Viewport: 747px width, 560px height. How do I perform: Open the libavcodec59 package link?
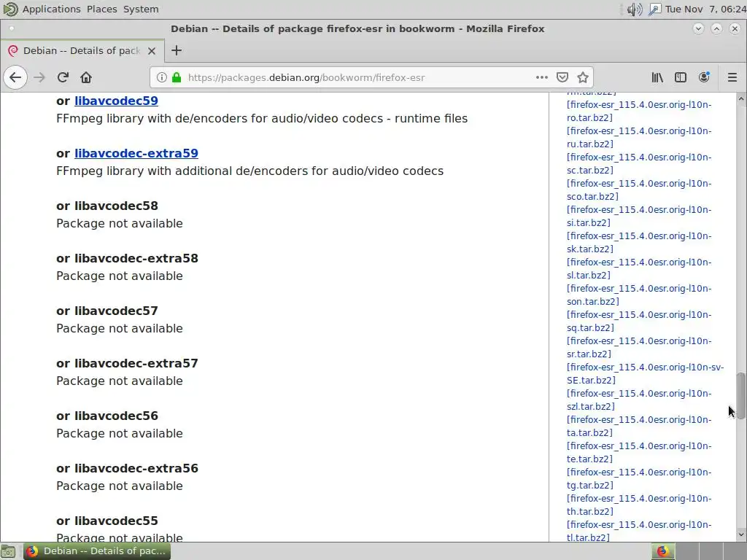click(x=116, y=101)
